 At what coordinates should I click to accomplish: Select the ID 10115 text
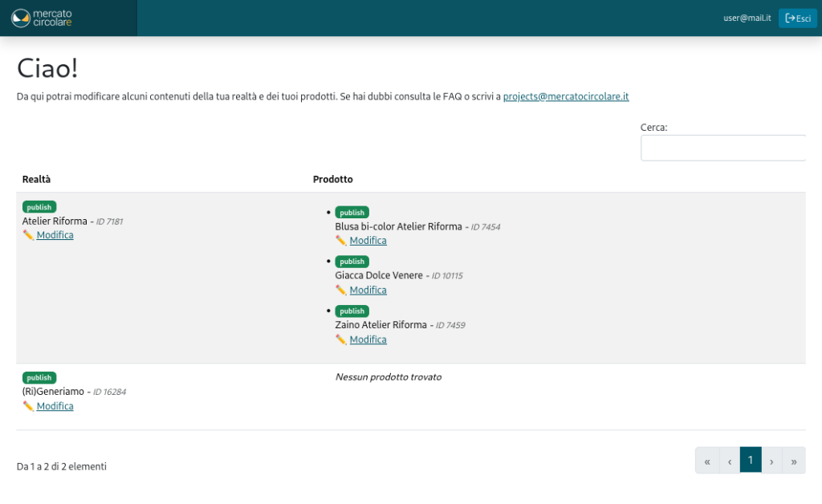(446, 275)
